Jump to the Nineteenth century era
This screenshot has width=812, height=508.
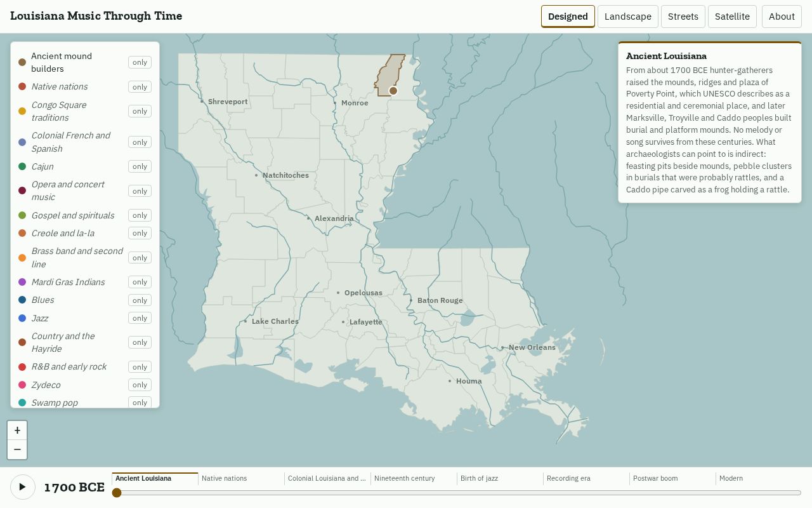point(414,479)
